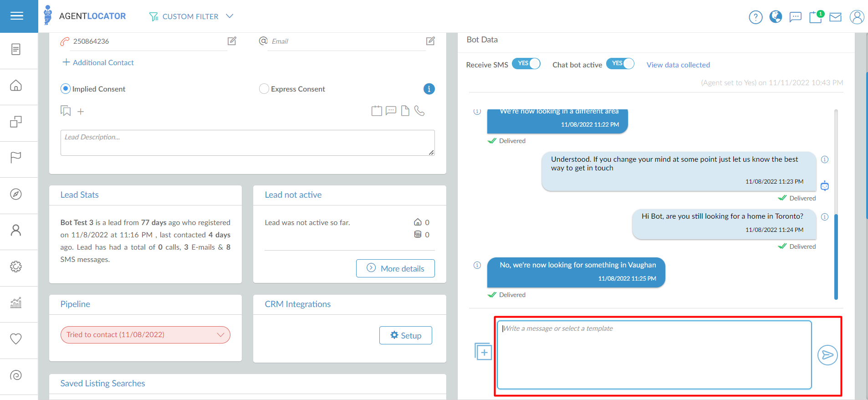Open the mail envelope icon in header
This screenshot has height=400, width=868.
click(x=835, y=17)
